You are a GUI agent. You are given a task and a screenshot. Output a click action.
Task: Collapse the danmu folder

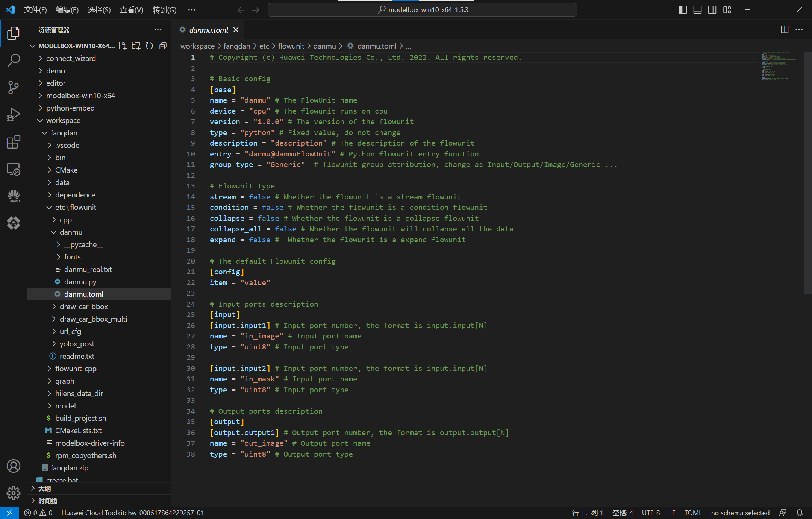coord(71,232)
